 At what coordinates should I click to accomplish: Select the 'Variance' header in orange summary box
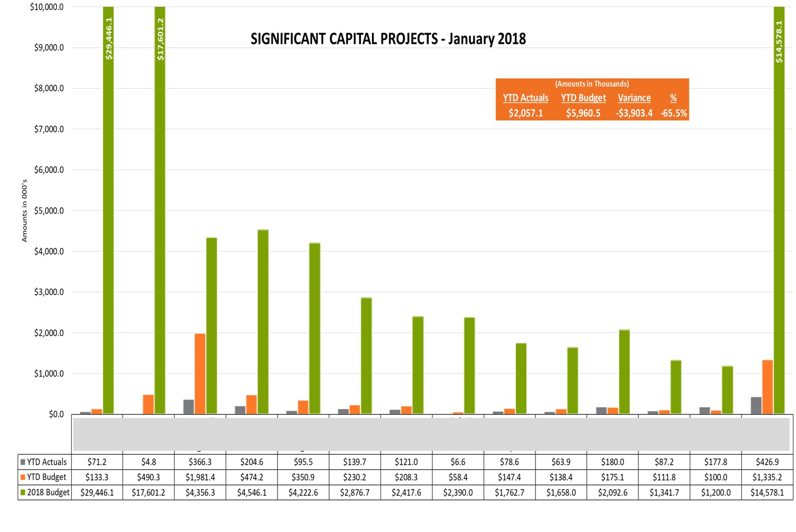coord(634,98)
